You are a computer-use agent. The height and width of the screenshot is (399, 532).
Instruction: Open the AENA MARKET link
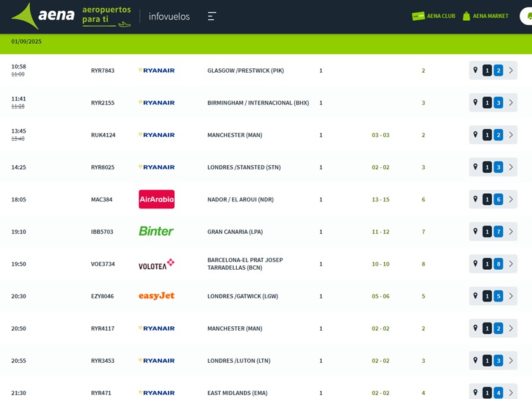[490, 16]
